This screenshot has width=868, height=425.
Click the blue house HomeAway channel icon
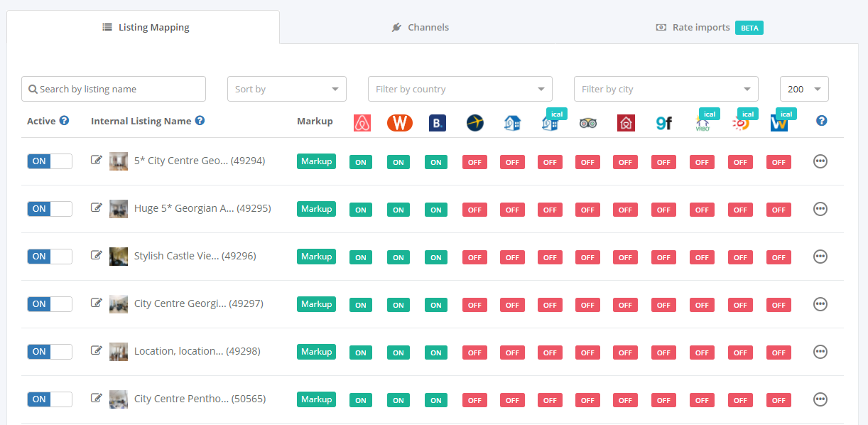point(513,123)
